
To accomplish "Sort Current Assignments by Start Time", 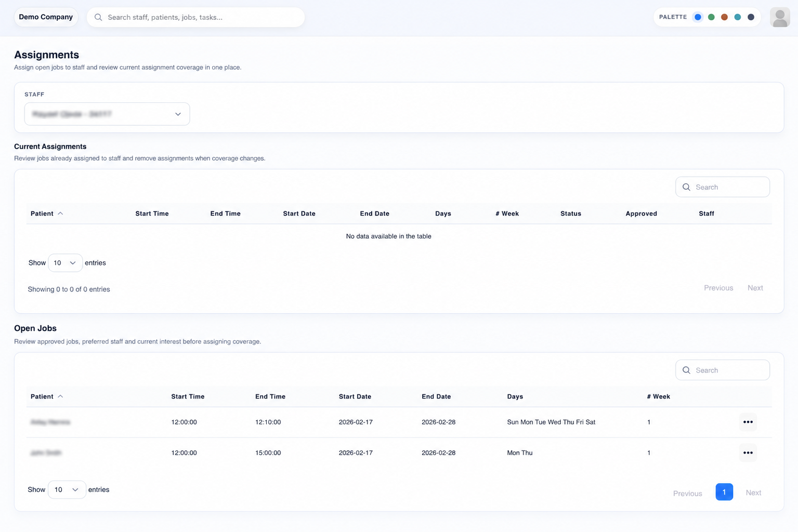I will [x=152, y=214].
